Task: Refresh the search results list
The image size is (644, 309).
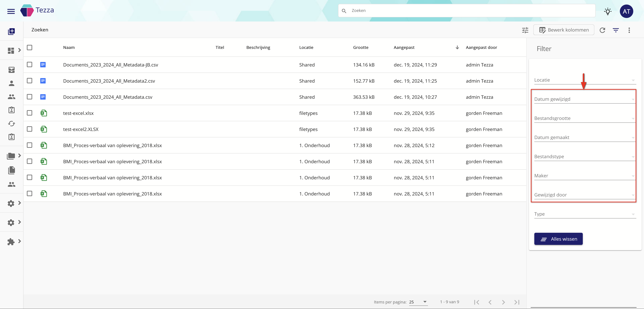Action: tap(602, 30)
